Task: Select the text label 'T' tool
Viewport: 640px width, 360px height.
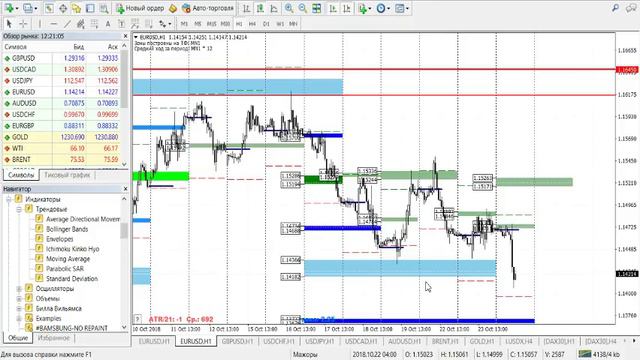Action: click(x=121, y=24)
